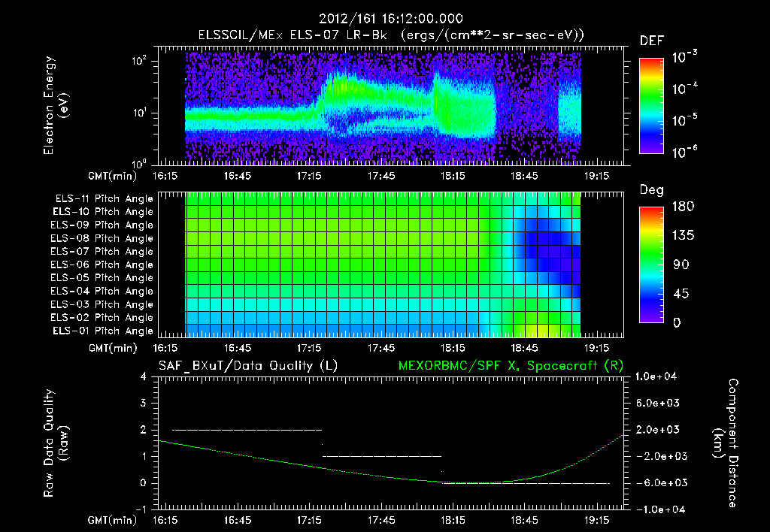Select the ELS-09 Pitch Angle row label
This screenshot has width=770, height=532.
click(x=102, y=225)
